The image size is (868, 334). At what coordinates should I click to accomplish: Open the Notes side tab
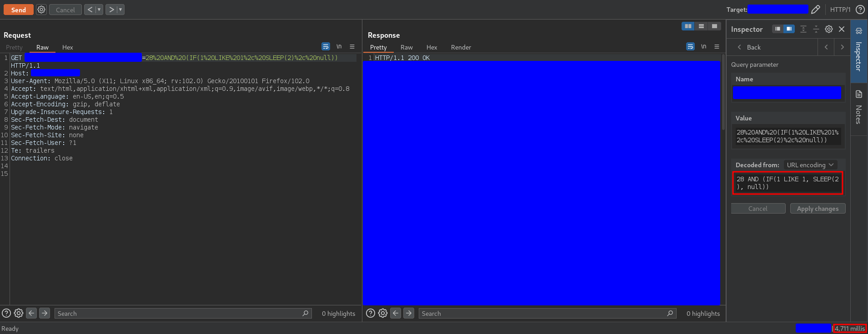[x=859, y=108]
